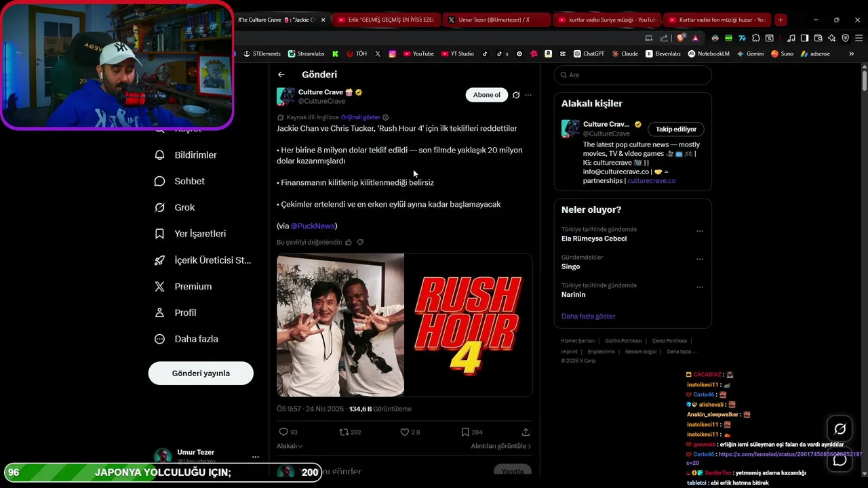Share the post via the upload icon

[x=526, y=432]
